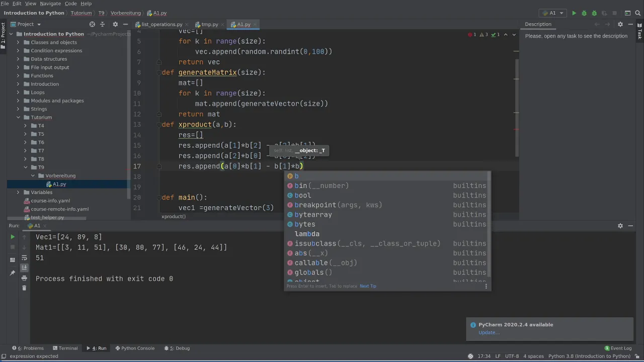Collapse the Tutorium folder

click(18, 117)
